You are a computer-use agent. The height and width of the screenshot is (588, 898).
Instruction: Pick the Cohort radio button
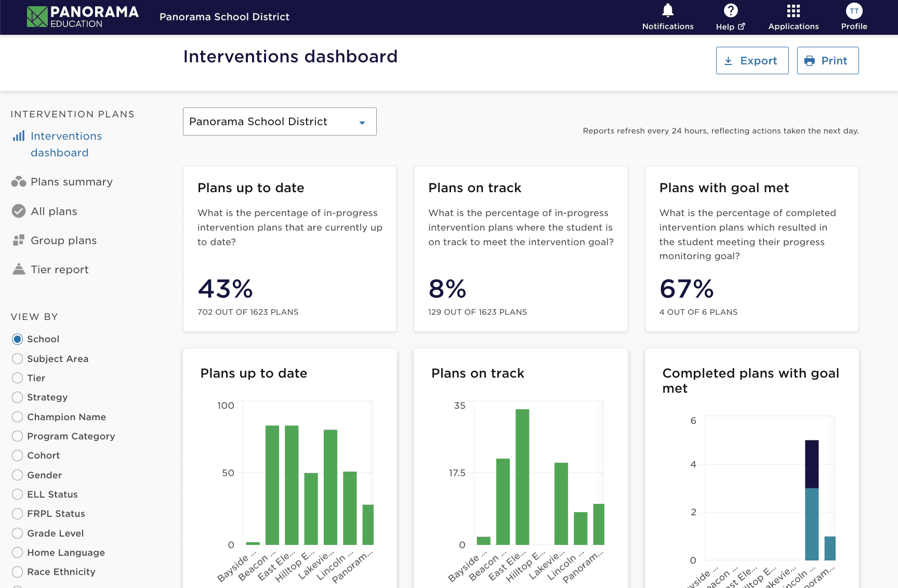pyautogui.click(x=17, y=456)
